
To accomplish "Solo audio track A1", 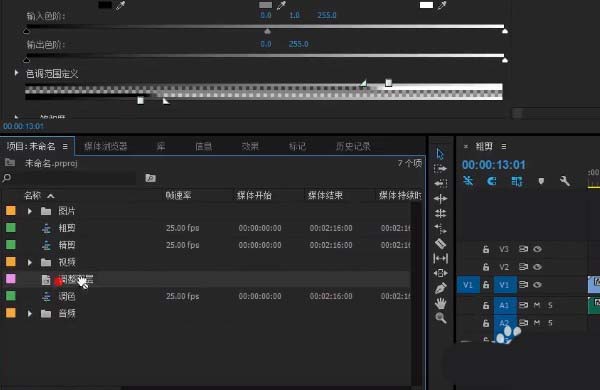I will click(550, 305).
